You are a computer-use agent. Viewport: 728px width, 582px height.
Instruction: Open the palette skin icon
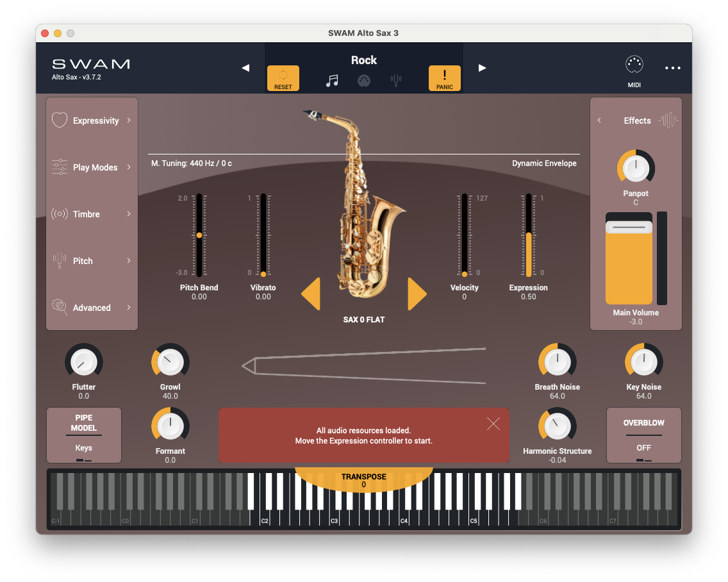(364, 81)
